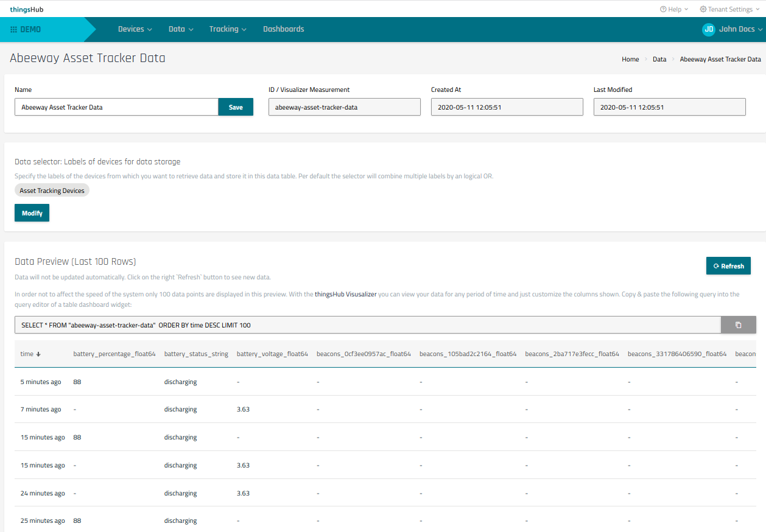The image size is (766, 532).
Task: Click the DEMO grid apps icon
Action: click(x=14, y=29)
